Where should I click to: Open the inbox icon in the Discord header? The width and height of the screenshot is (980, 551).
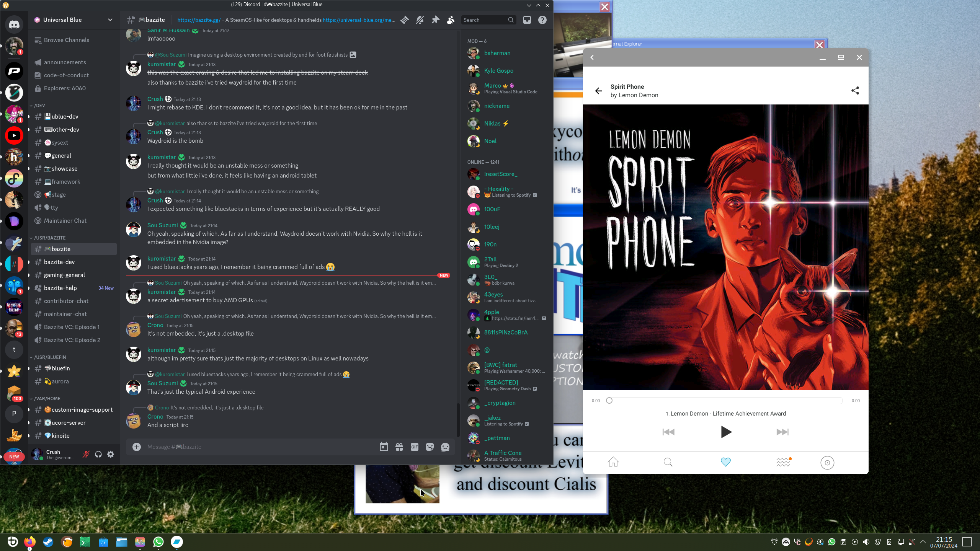tap(527, 20)
